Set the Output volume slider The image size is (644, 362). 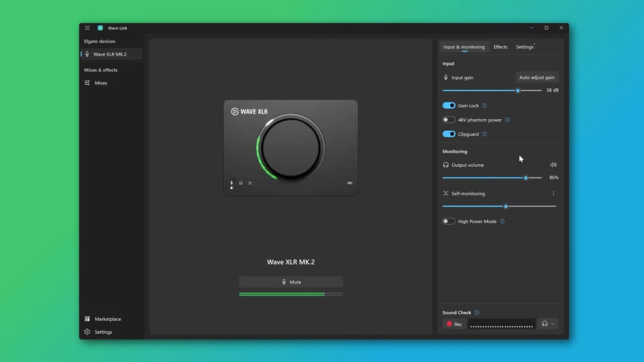492,178
